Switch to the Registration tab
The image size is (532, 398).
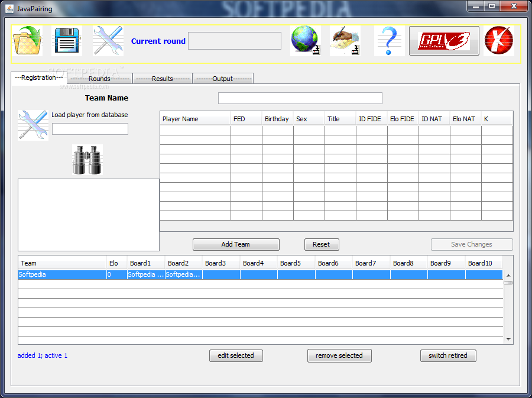pos(39,77)
